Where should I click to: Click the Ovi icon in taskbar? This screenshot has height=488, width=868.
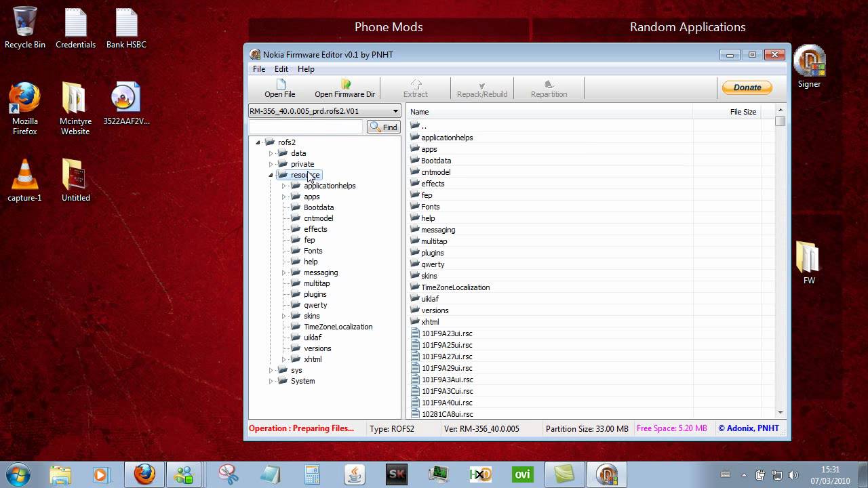pos(522,474)
